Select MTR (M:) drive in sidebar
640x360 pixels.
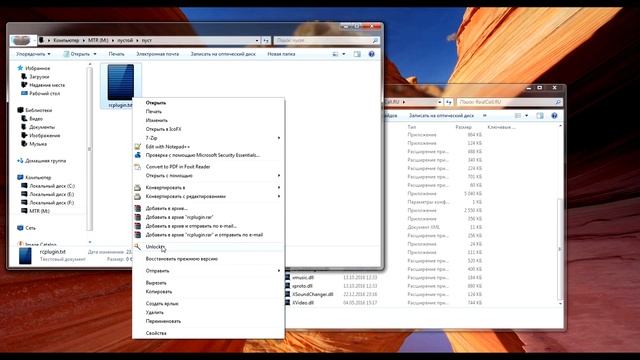[39, 211]
